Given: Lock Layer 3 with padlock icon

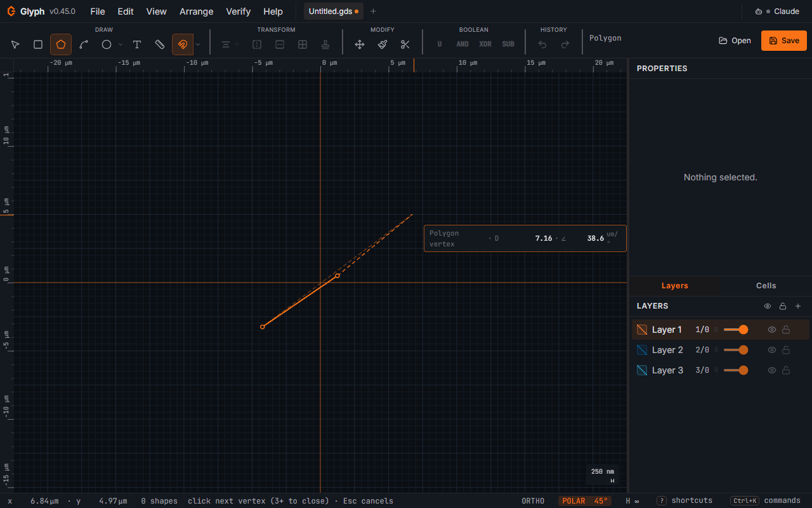Looking at the screenshot, I should [786, 370].
